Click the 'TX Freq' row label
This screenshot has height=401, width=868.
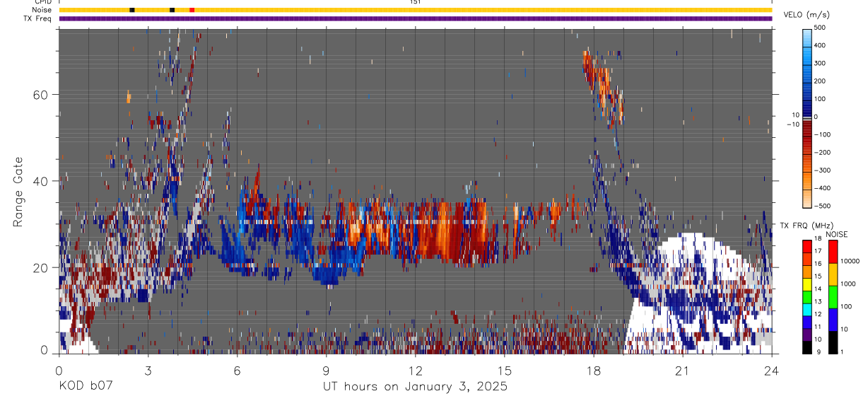[38, 18]
